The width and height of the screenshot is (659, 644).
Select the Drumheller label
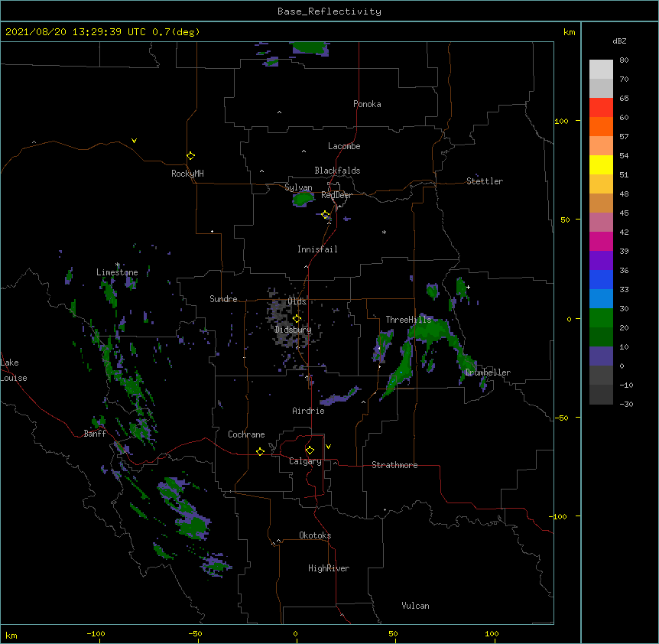tap(488, 372)
